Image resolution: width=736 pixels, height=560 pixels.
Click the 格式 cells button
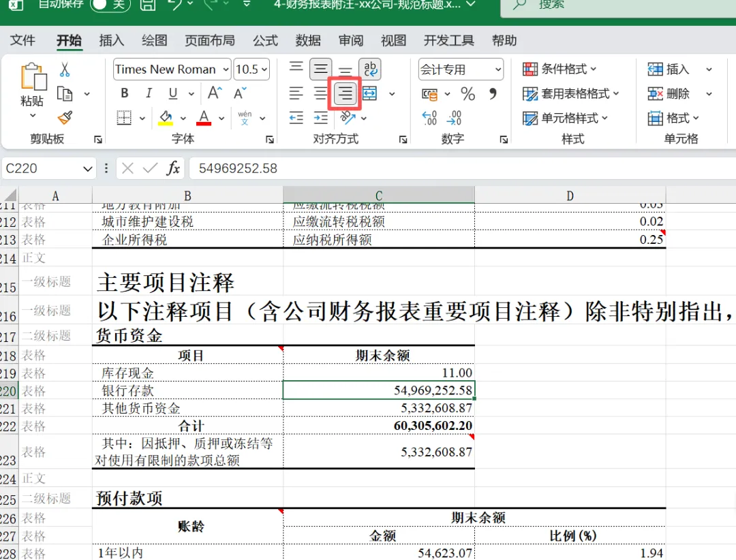[x=673, y=118]
